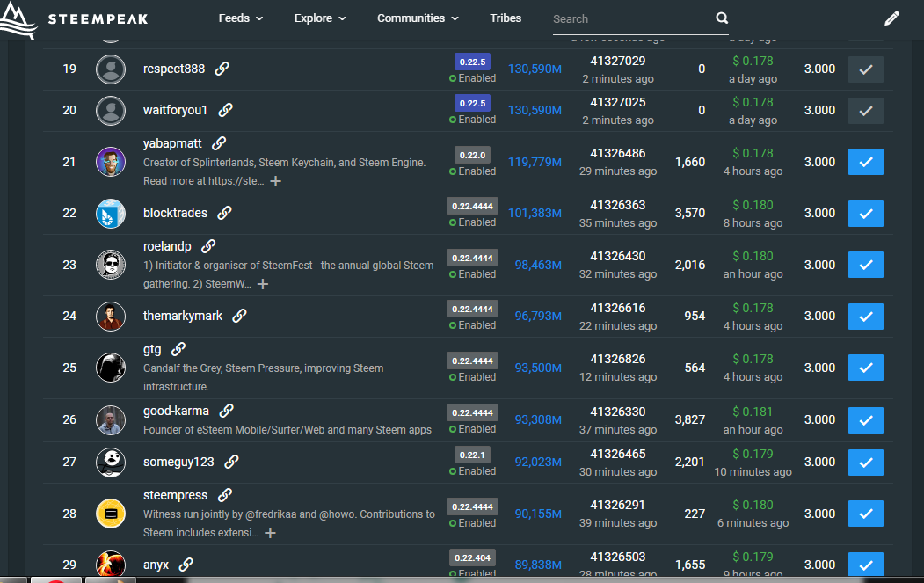Viewport: 924px width, 583px height.
Task: Click the pencil compose icon
Action: 891,18
